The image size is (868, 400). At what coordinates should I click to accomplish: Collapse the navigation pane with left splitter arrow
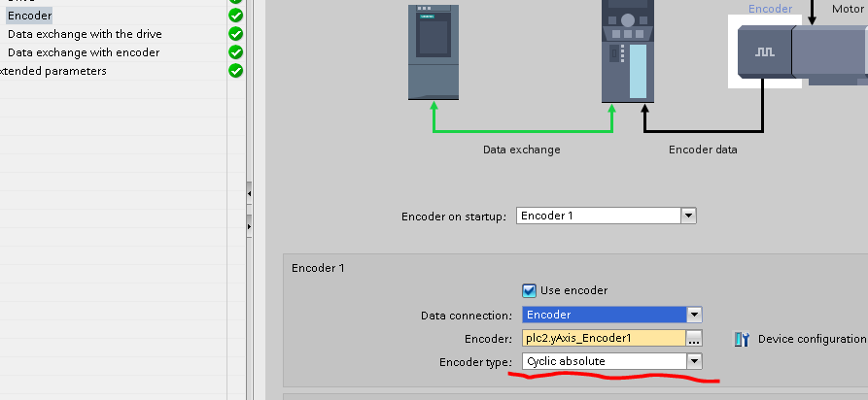[249, 193]
